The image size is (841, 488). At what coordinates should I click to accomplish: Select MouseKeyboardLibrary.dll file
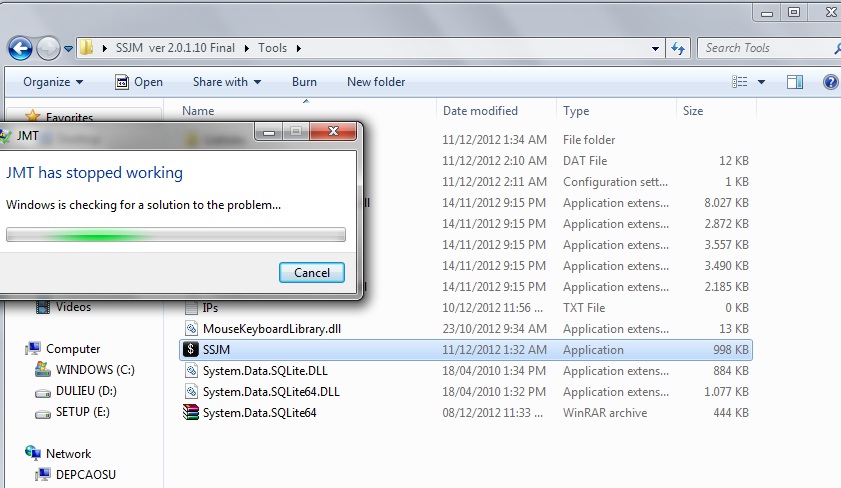coord(272,329)
